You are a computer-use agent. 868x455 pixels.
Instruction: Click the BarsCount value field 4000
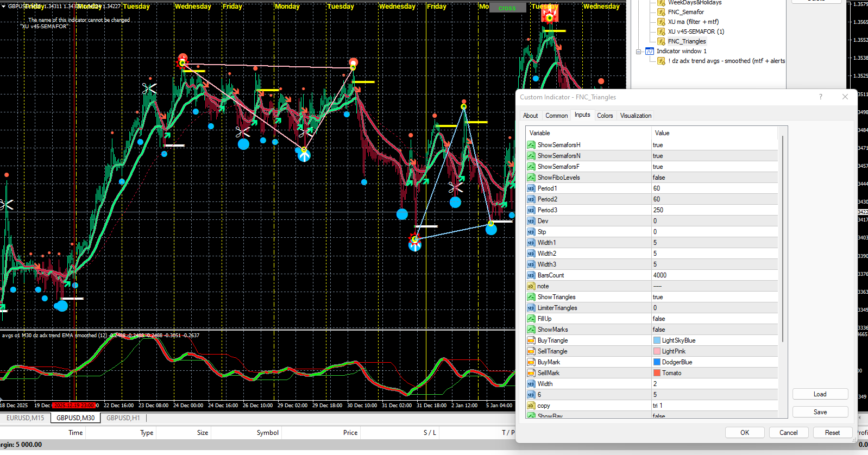click(x=659, y=275)
